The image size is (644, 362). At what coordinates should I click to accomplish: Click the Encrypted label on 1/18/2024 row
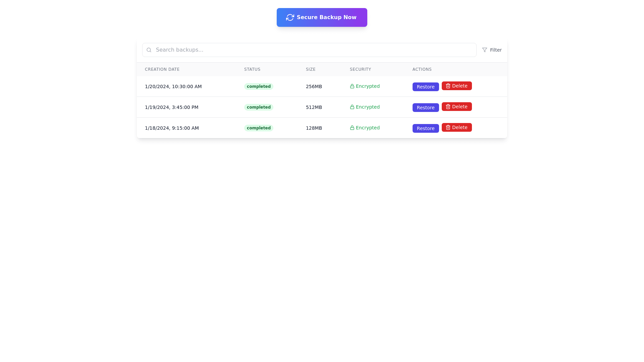pos(367,128)
